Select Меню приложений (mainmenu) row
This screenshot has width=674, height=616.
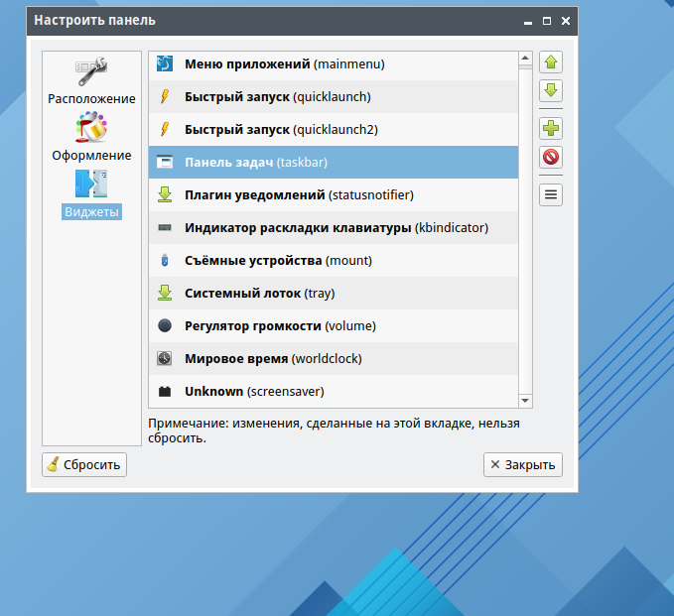tap(334, 64)
